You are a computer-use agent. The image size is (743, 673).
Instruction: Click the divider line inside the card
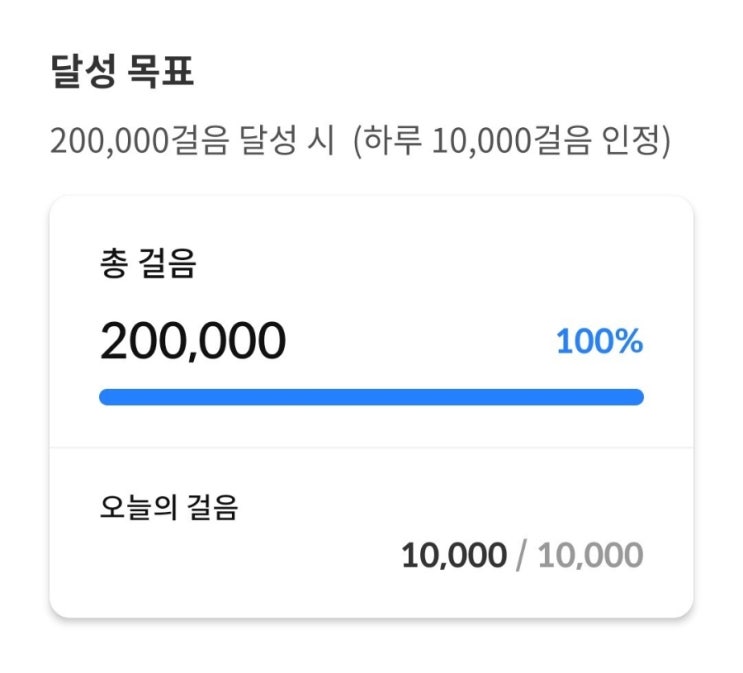371,447
